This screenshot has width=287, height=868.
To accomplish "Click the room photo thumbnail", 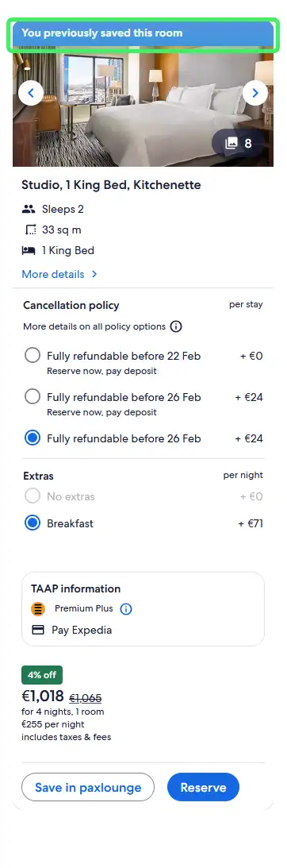I will click(143, 110).
